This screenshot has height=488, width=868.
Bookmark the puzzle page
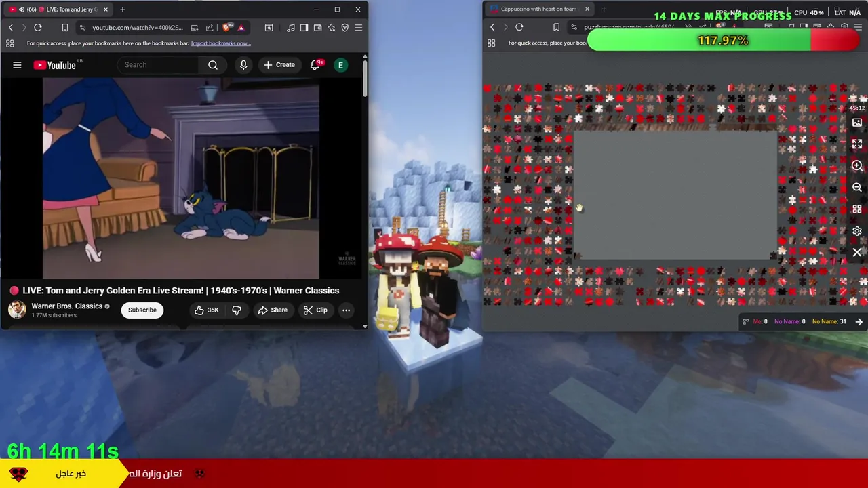[556, 28]
